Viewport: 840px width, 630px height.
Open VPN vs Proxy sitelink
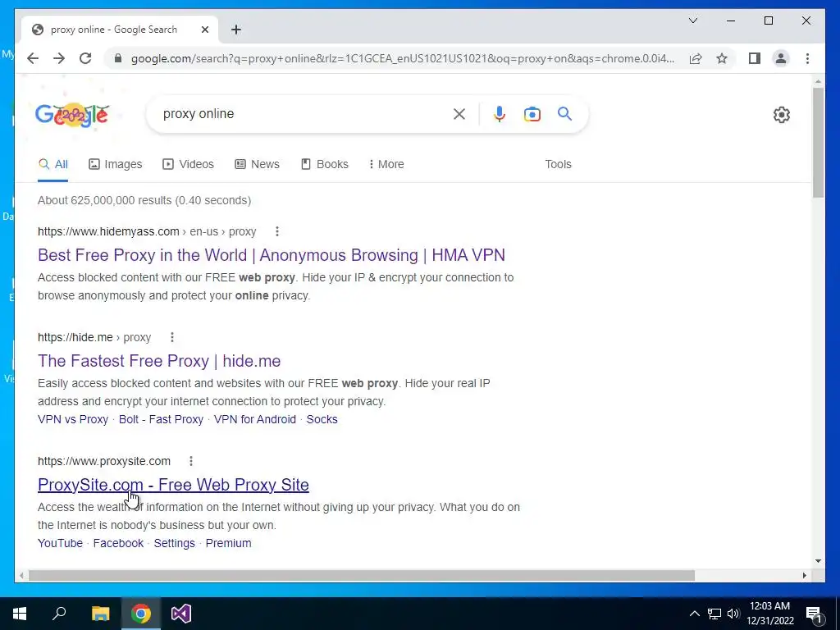[73, 419]
